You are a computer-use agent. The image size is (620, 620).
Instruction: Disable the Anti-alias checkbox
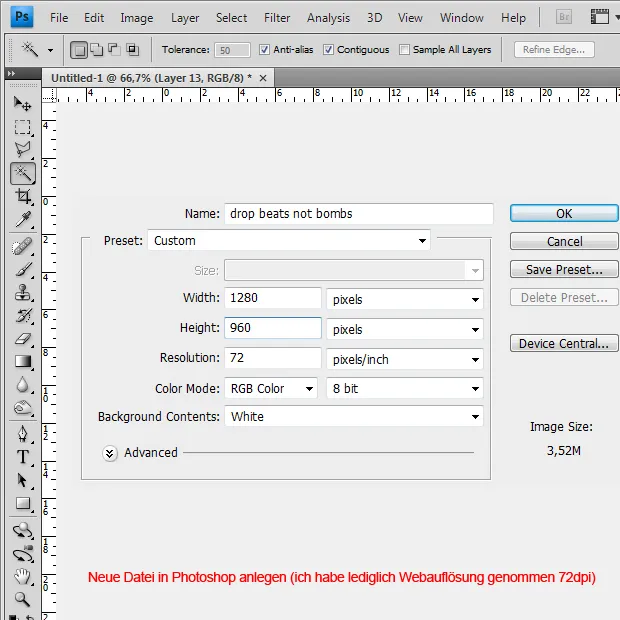(264, 50)
